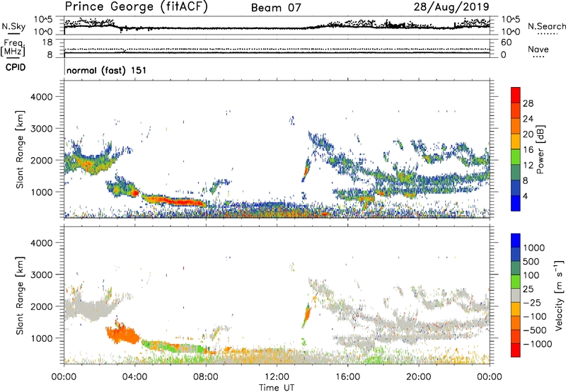Pick the dark green Power segment between 8 and 12
Viewport: 566px width, 392px height.
click(x=516, y=172)
